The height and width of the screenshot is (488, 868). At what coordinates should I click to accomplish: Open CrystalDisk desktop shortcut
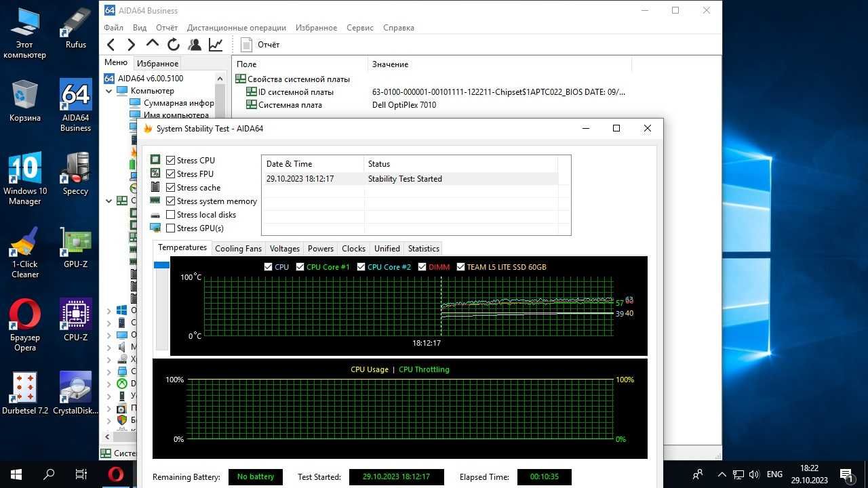pos(76,394)
